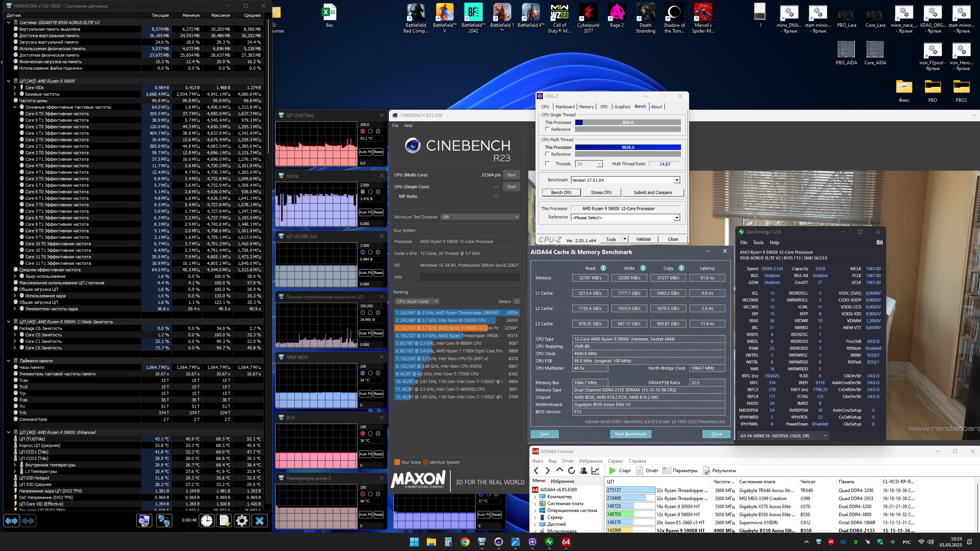This screenshot has height=551, width=980.
Task: Click HWiNFO log file add icon
Action: 224,521
